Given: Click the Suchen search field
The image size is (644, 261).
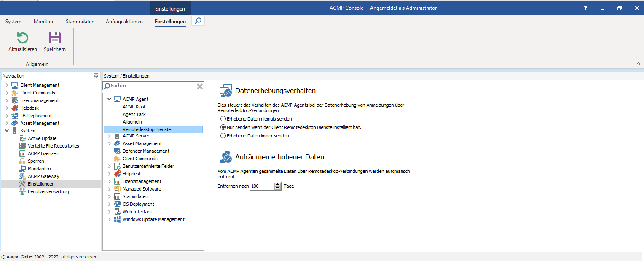Looking at the screenshot, I should click(153, 86).
